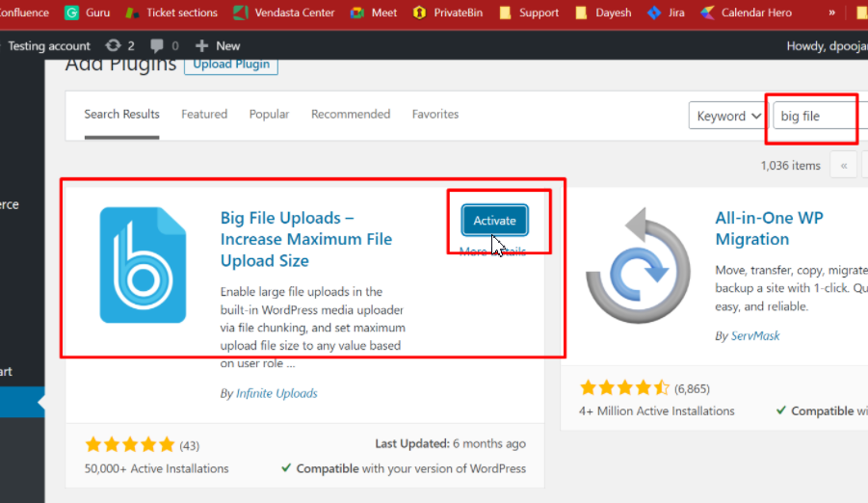Open the Infinite Uploads author link
The height and width of the screenshot is (503, 868).
click(276, 393)
